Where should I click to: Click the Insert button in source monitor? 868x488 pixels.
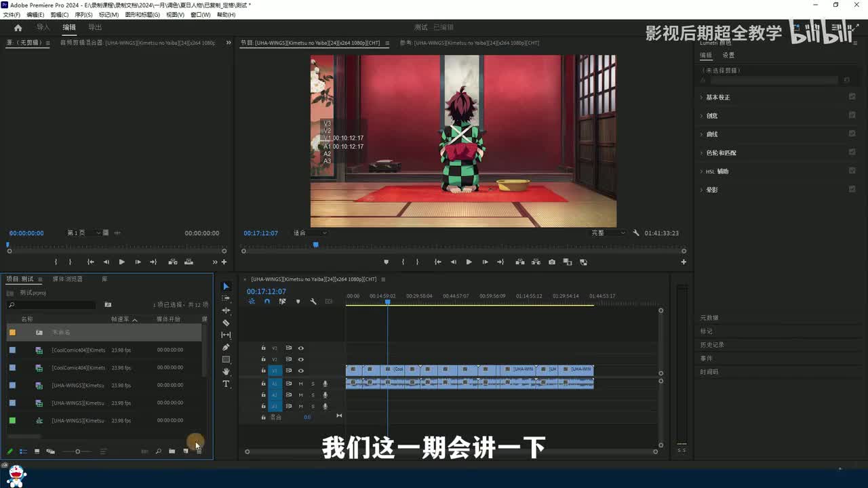point(173,262)
